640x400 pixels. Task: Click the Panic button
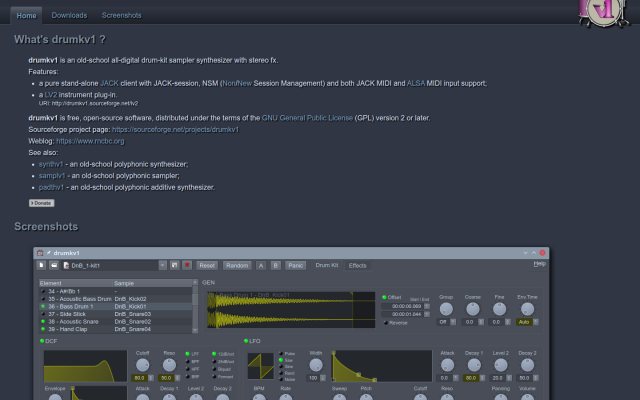(296, 265)
